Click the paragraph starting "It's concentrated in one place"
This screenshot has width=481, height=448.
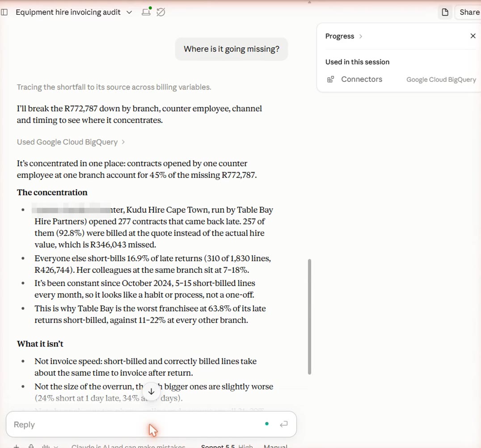pos(137,169)
